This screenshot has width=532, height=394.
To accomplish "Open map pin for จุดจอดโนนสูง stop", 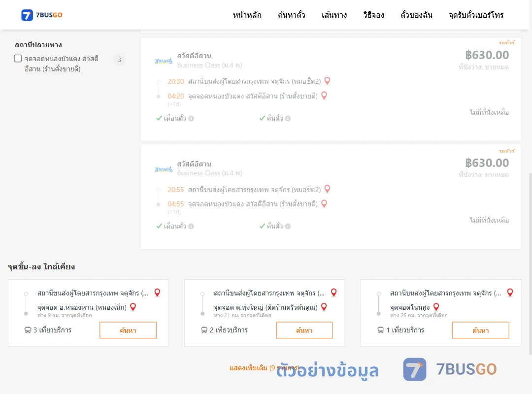I will pyautogui.click(x=436, y=307).
